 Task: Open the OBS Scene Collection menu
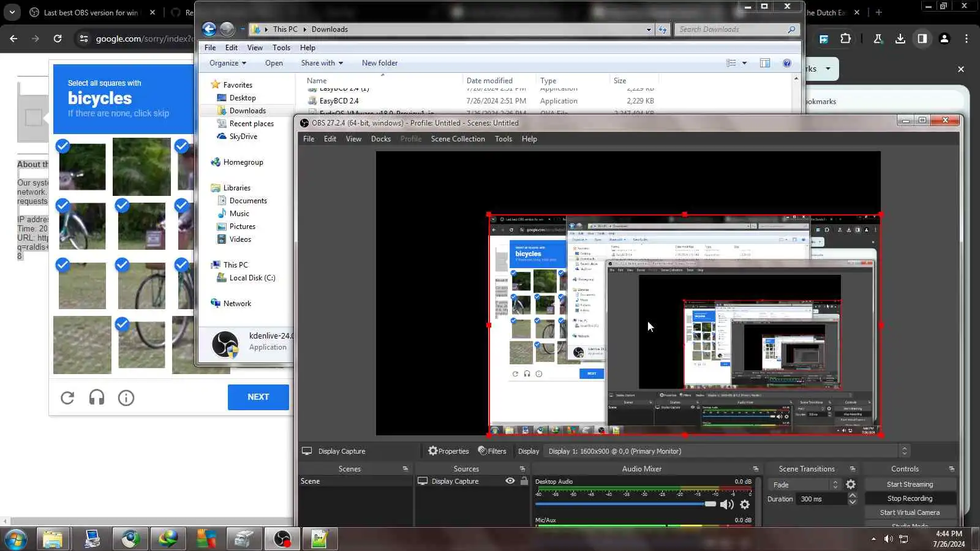pyautogui.click(x=458, y=139)
